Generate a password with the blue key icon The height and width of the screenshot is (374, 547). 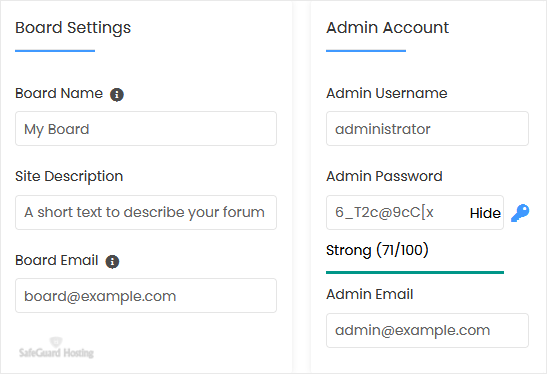pos(520,213)
